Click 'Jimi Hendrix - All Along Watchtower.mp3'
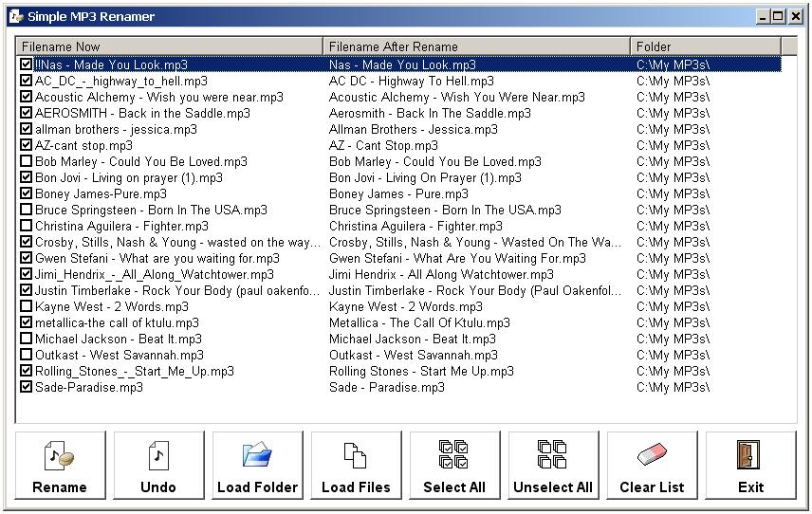Screen dimensions: 812x514 pos(441,274)
